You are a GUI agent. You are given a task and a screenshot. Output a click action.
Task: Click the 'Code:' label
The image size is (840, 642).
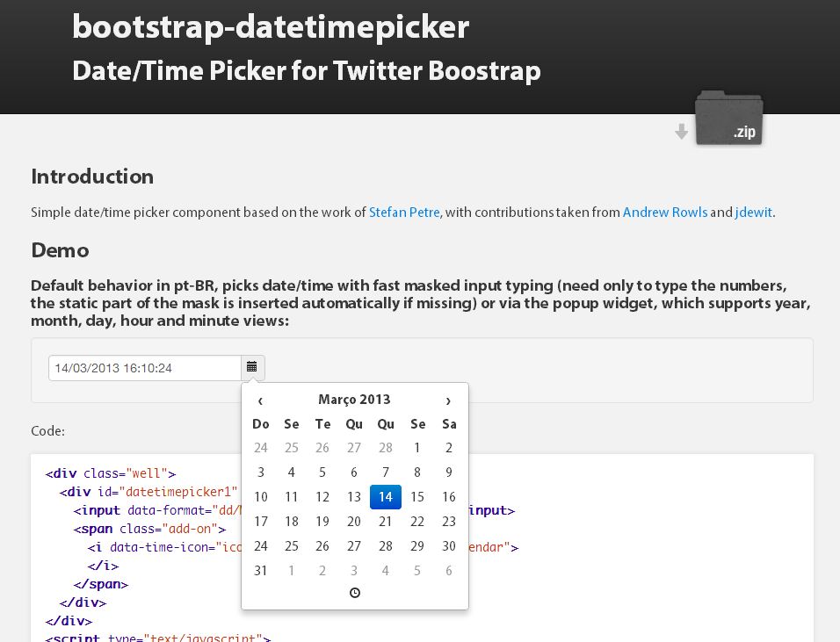tap(47, 431)
